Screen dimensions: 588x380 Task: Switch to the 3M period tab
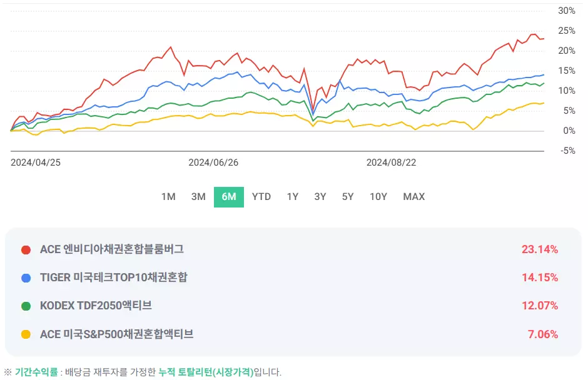click(x=198, y=196)
